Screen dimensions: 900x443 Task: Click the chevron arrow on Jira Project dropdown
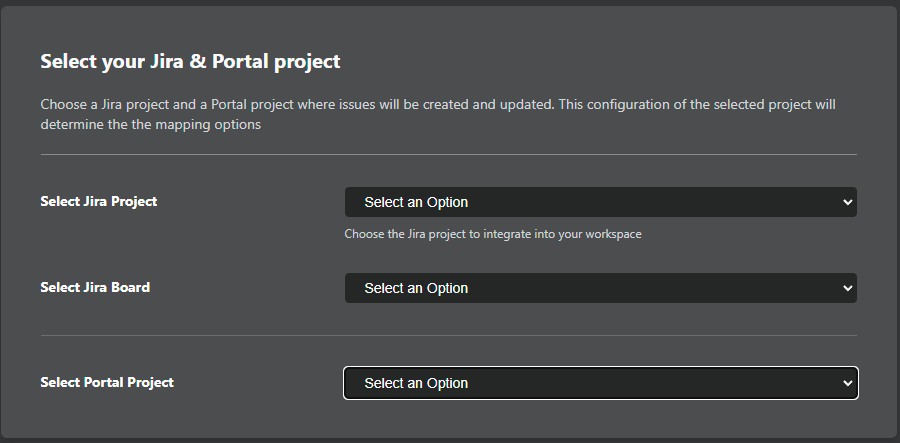[847, 202]
